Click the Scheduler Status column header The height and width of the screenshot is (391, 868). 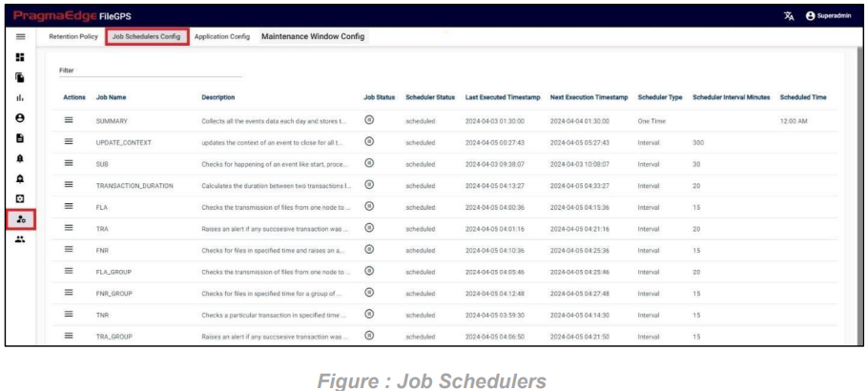coord(430,97)
